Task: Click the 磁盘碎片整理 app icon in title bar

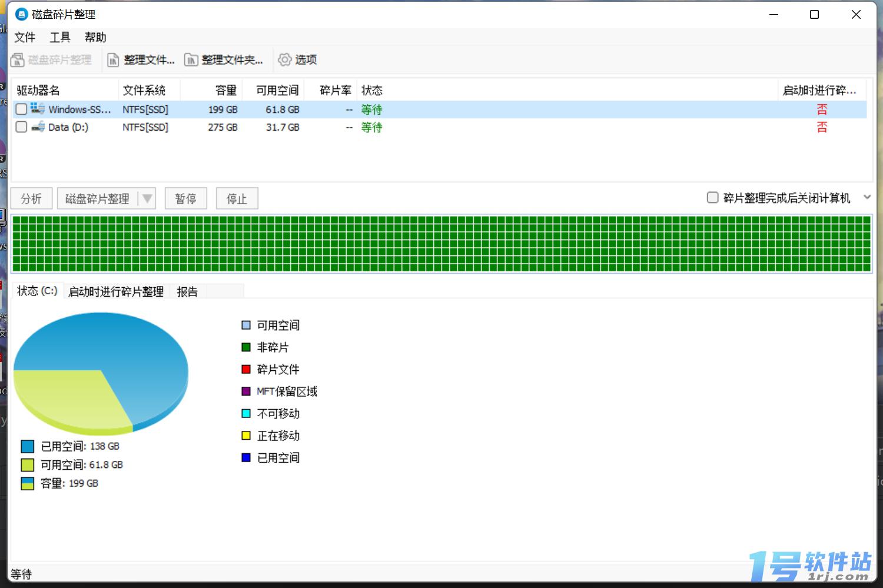Action: pyautogui.click(x=22, y=14)
